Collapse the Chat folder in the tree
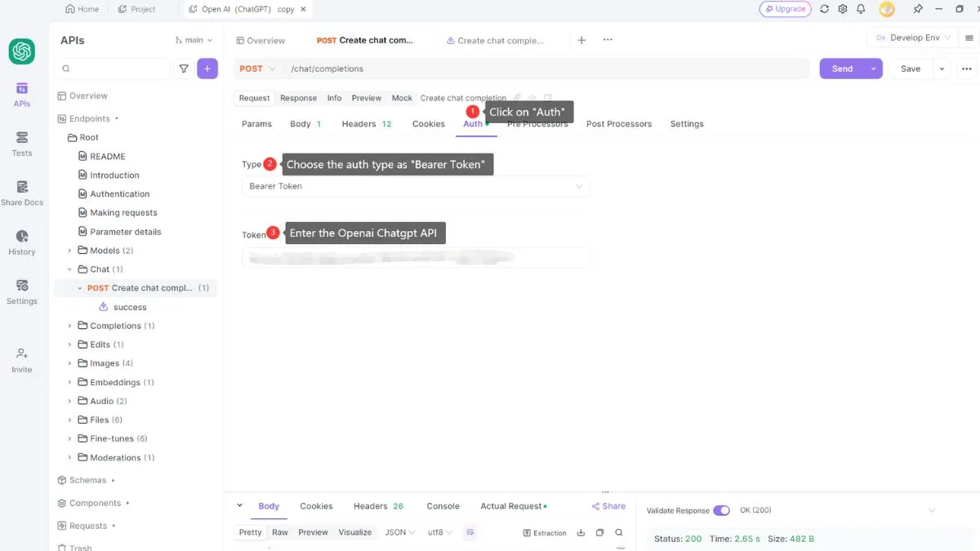The image size is (980, 551). click(69, 269)
